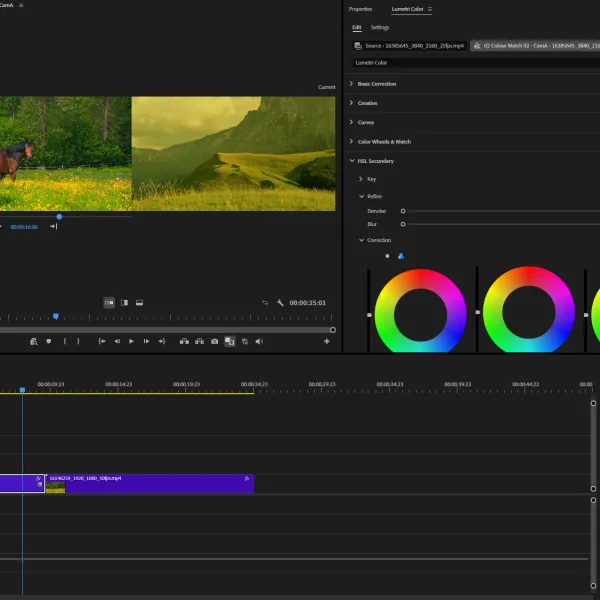Select the three-way color wheel mode icon
Viewport: 600px width, 600px height.
[x=401, y=256]
